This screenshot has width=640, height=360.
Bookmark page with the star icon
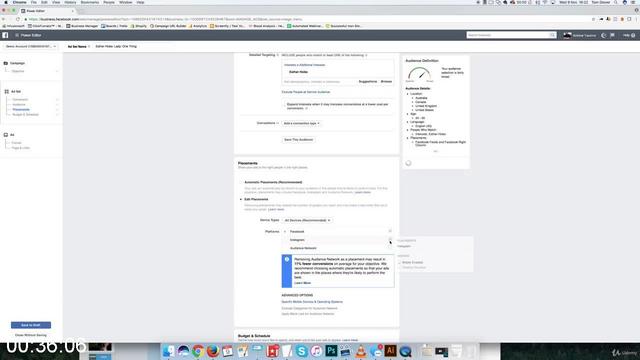593,19
